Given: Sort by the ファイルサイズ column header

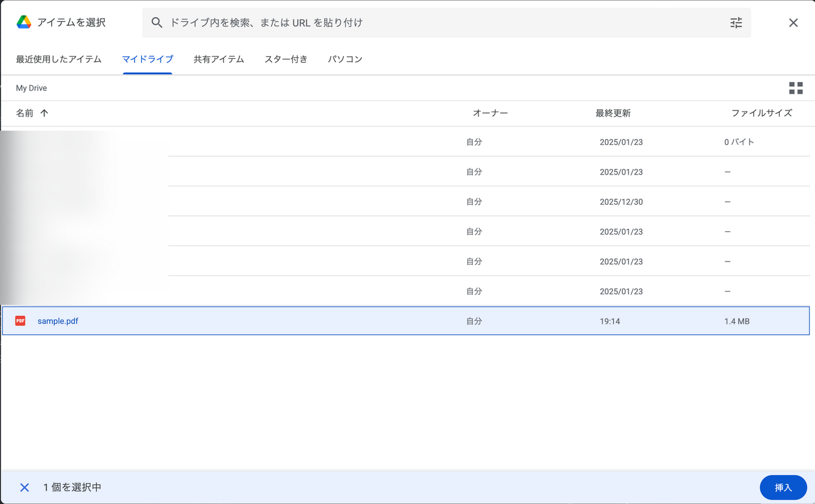Looking at the screenshot, I should (x=761, y=113).
